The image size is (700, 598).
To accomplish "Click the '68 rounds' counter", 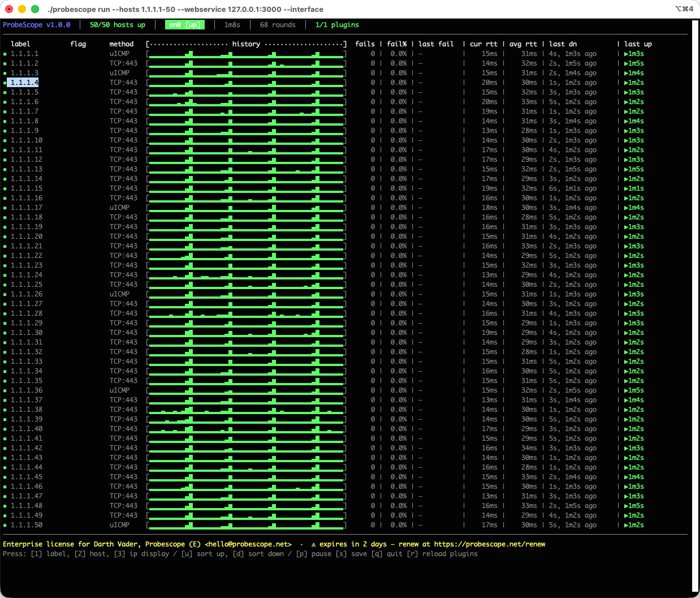I will tap(278, 25).
